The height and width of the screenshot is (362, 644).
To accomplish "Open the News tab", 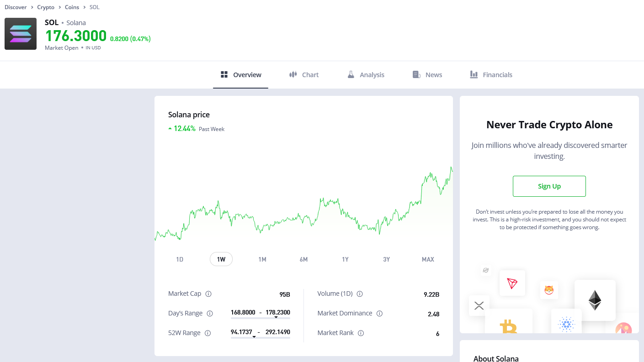I will [427, 75].
